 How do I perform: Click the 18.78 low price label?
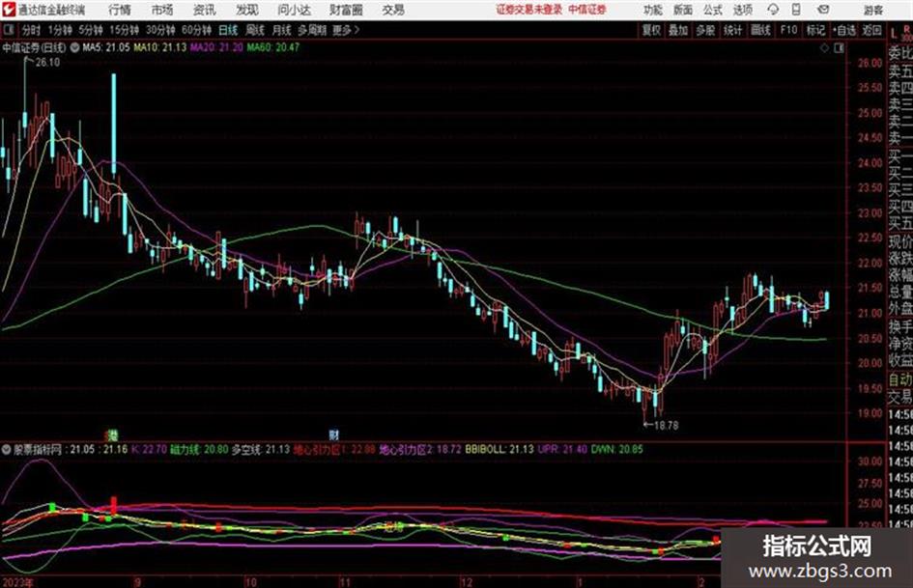point(666,425)
